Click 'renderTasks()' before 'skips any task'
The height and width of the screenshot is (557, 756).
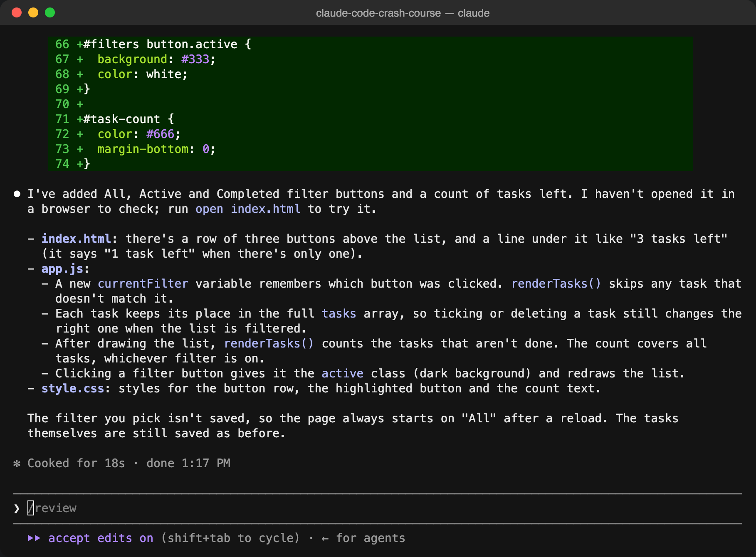pyautogui.click(x=556, y=283)
